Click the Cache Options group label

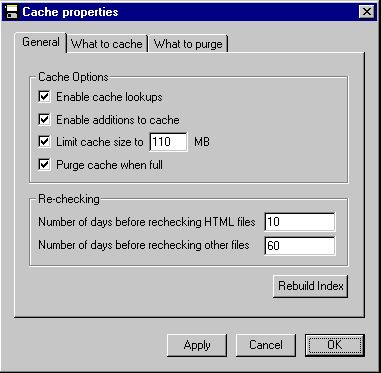(x=73, y=77)
